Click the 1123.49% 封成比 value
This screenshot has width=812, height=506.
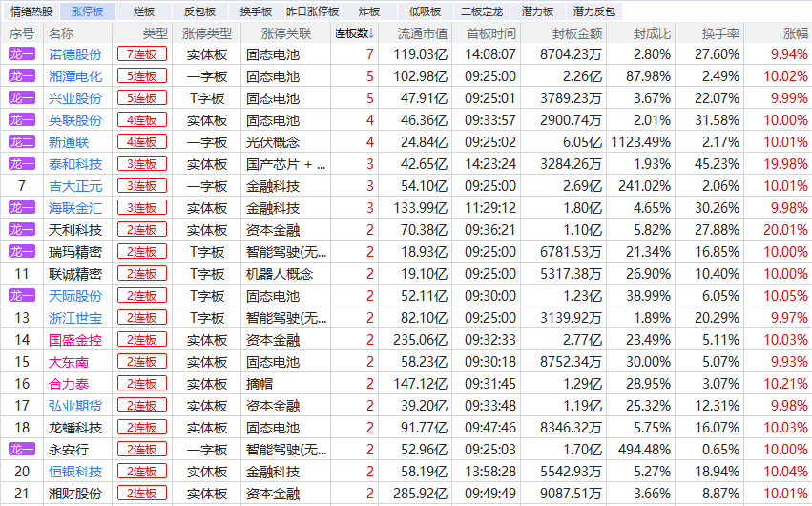click(x=640, y=142)
